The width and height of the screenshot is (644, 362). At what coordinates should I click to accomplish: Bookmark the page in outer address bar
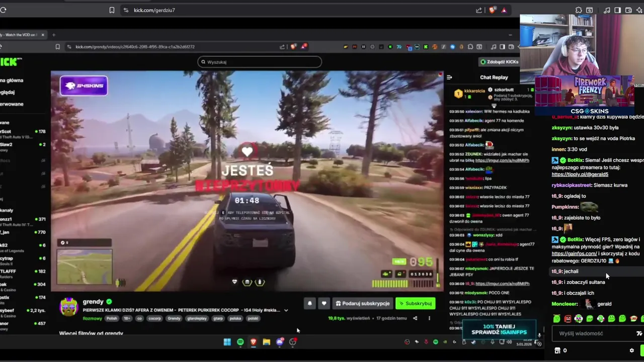[x=112, y=10]
